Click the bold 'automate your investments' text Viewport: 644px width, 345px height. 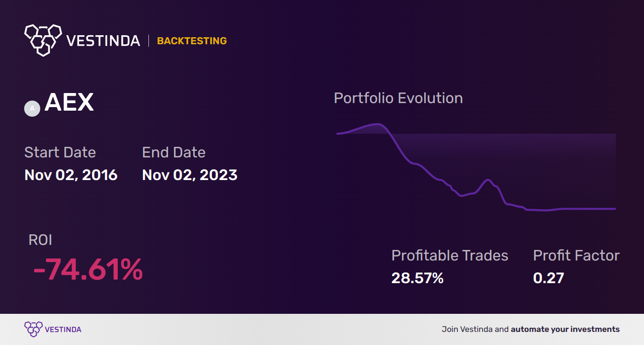tap(565, 329)
